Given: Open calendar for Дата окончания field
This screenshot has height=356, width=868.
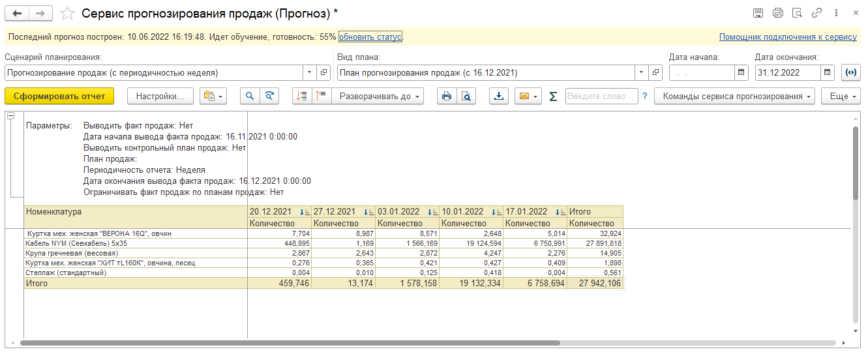Looking at the screenshot, I should click(x=827, y=72).
